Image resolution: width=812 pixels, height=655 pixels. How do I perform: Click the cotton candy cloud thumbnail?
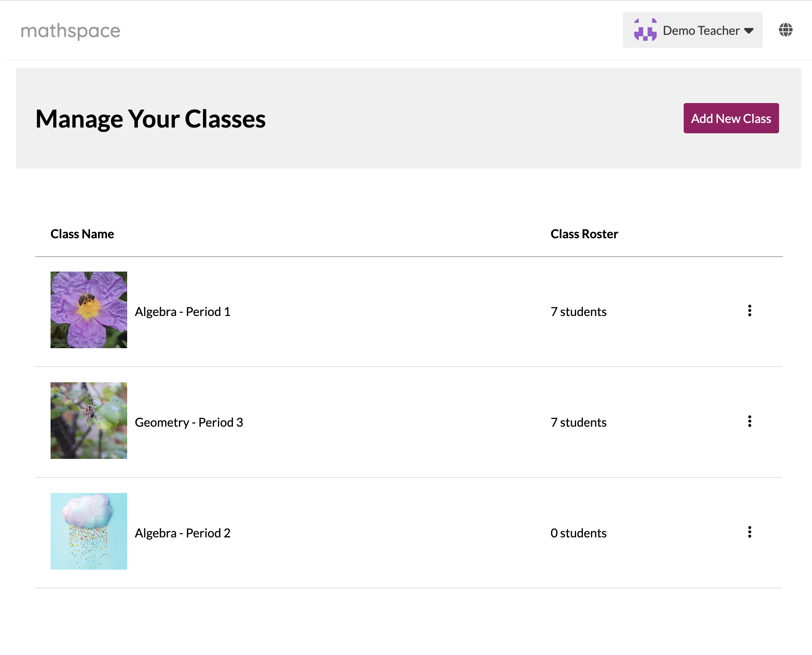[89, 531]
